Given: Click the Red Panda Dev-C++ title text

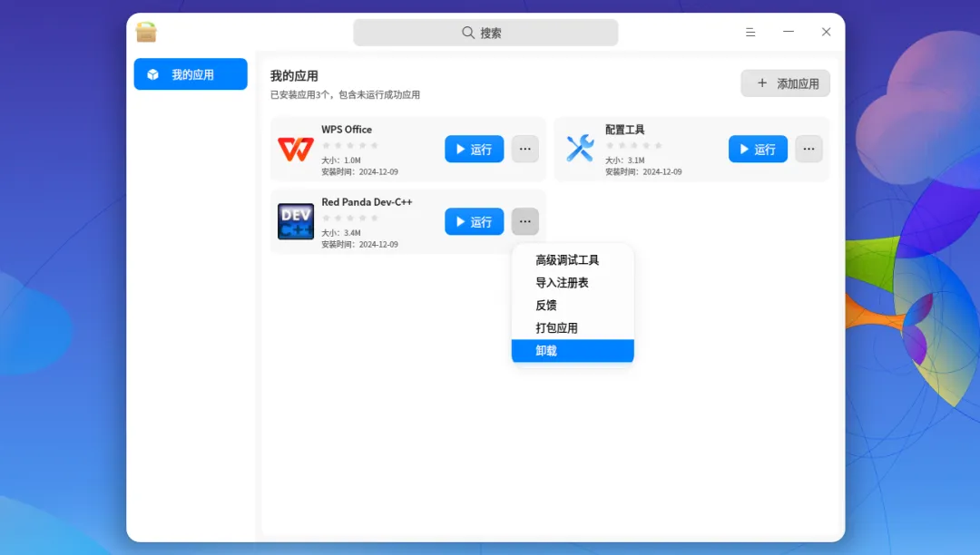Looking at the screenshot, I should [x=367, y=202].
